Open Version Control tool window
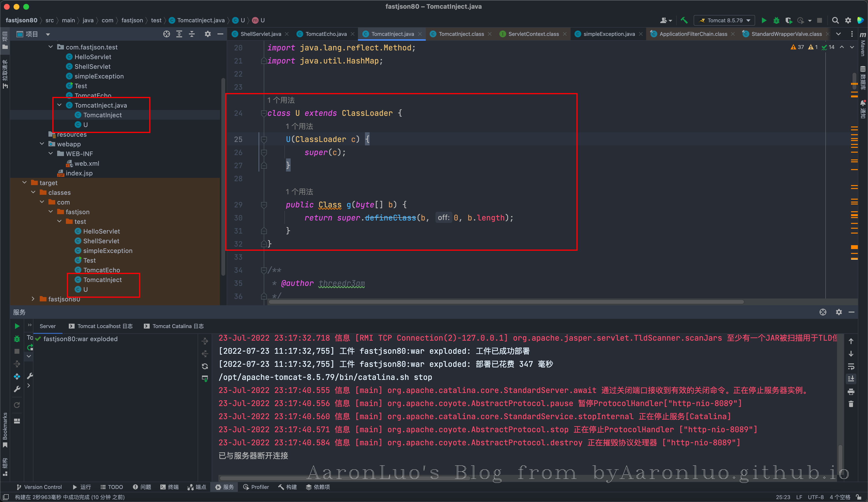This screenshot has height=502, width=868. pos(39,487)
